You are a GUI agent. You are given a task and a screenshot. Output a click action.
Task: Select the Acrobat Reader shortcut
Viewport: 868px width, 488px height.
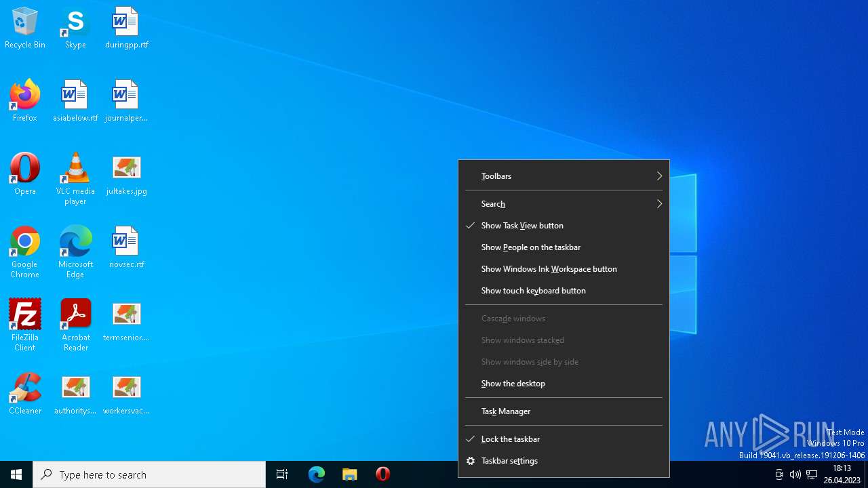click(75, 325)
